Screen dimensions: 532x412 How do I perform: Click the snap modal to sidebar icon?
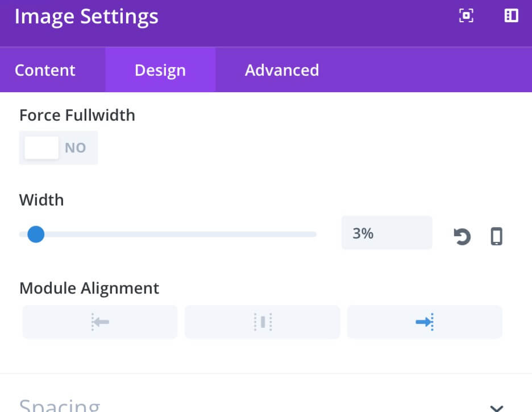[x=512, y=15]
